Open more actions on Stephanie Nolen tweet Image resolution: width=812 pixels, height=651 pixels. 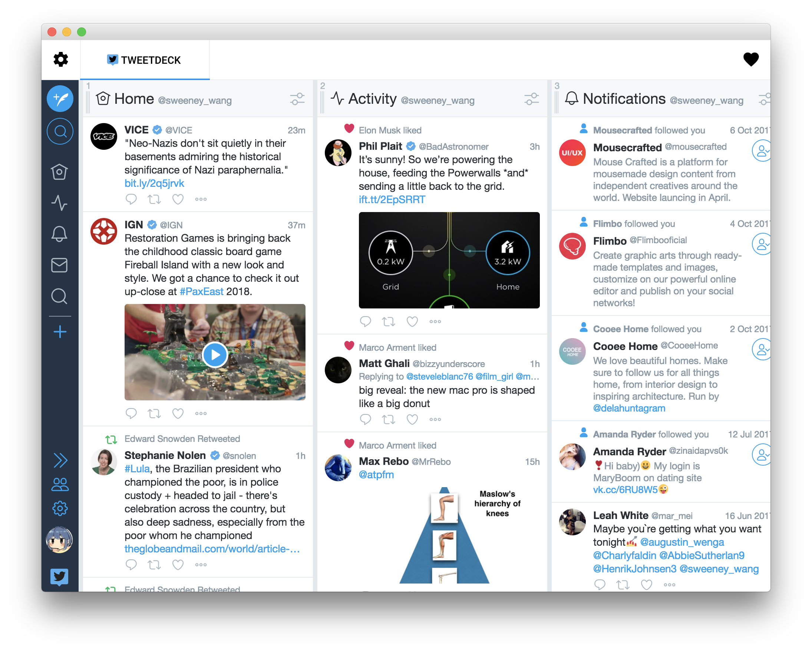pyautogui.click(x=201, y=565)
